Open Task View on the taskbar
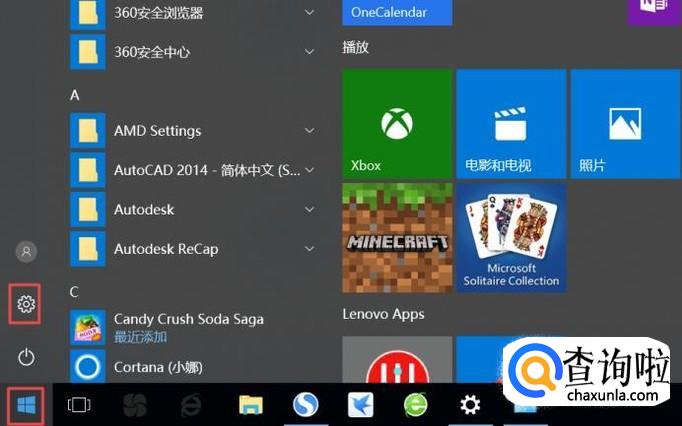This screenshot has width=682, height=426. pos(78,405)
